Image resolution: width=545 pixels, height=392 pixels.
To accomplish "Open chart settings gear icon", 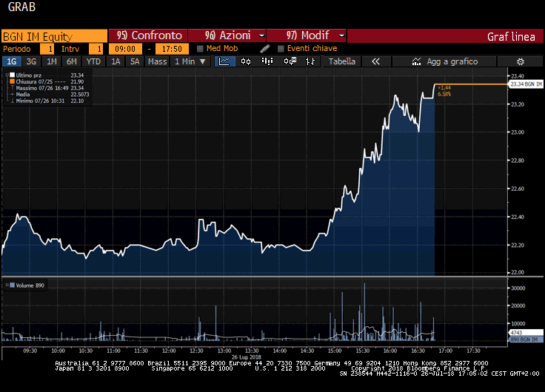I will point(521,61).
